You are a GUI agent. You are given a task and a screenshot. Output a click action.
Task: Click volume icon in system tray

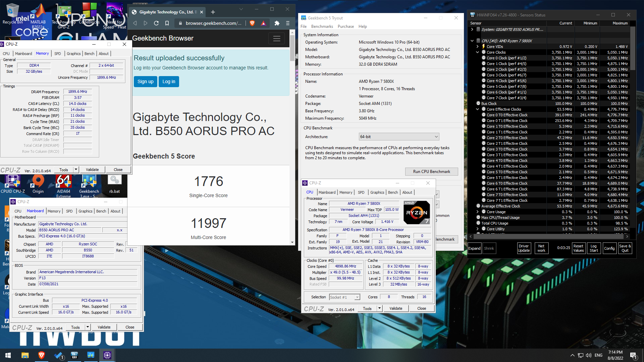[589, 355]
